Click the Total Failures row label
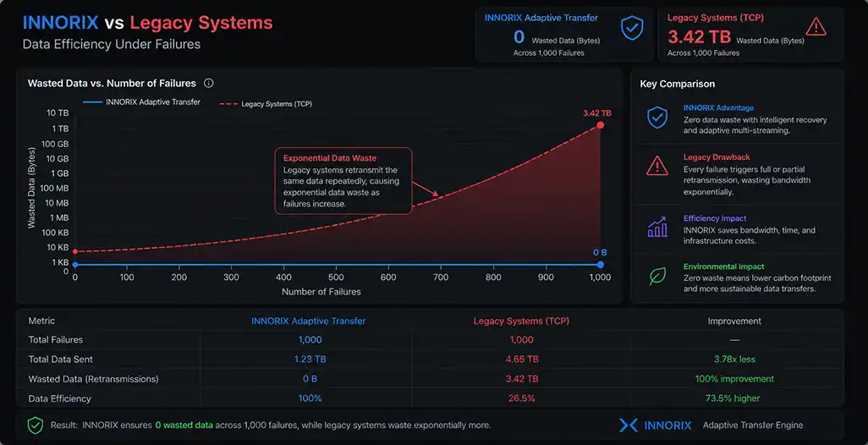This screenshot has width=868, height=445. pos(55,340)
